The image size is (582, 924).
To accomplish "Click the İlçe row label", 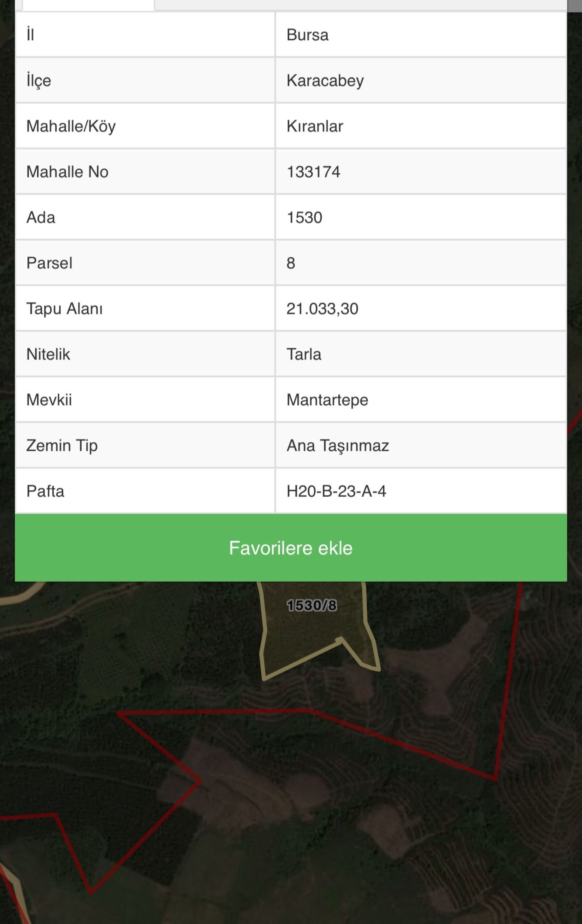I will click(x=38, y=81).
